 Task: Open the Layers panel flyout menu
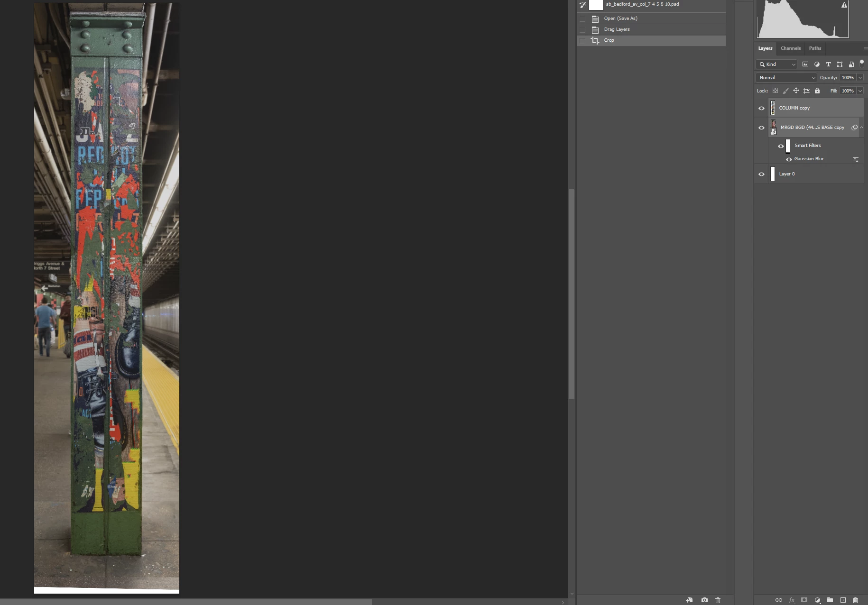tap(865, 48)
